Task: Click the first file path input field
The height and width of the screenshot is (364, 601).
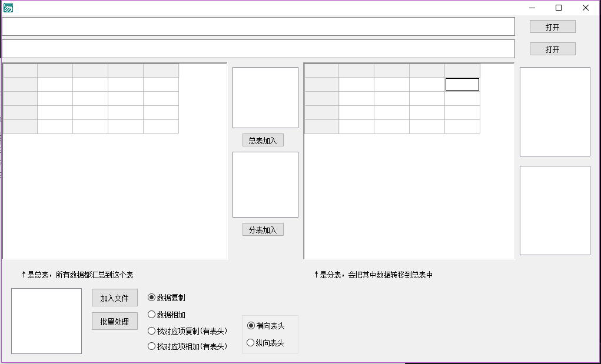Action: tap(258, 26)
